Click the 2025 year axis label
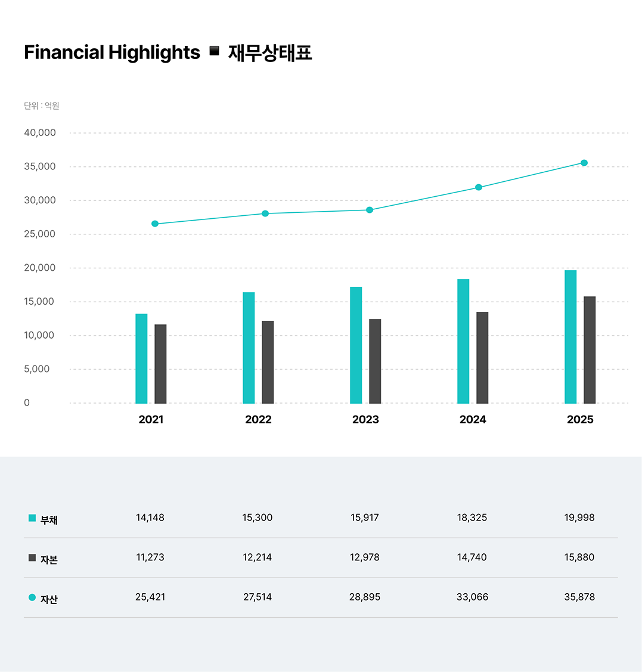642x672 pixels. [x=580, y=420]
